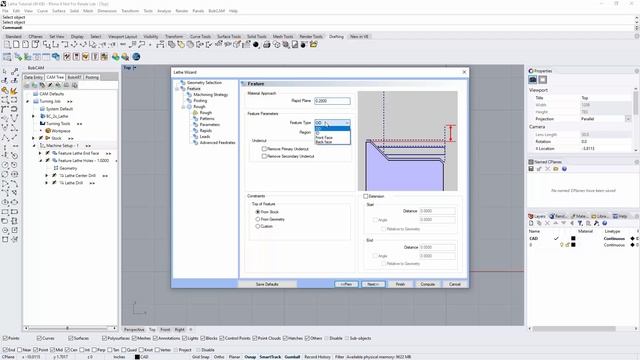640x360 pixels.
Task: Select the Custom radio button
Action: 258,226
